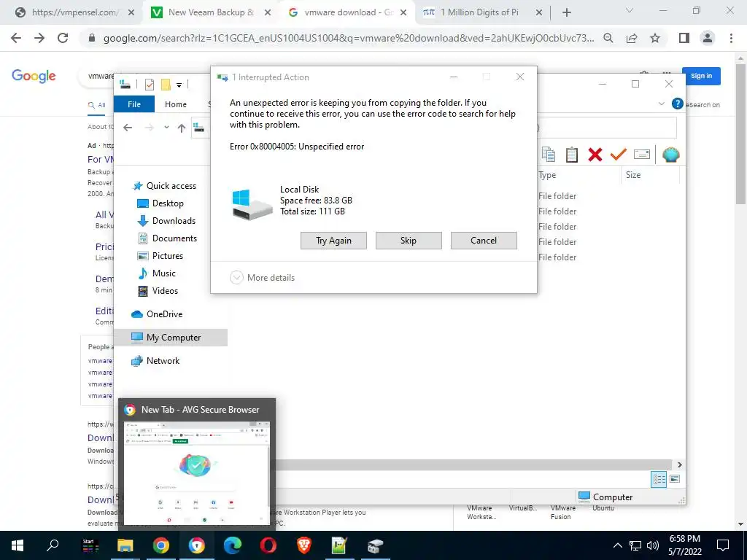Open Brave browser from the taskbar
747x560 pixels.
(x=304, y=545)
